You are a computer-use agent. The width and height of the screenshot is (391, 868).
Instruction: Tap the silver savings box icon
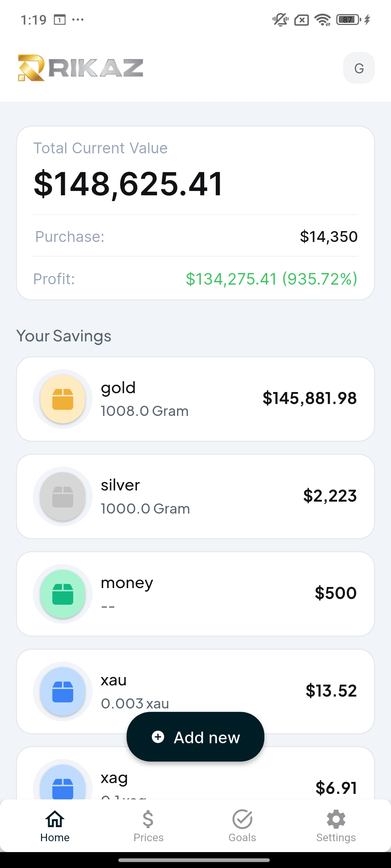coord(63,497)
